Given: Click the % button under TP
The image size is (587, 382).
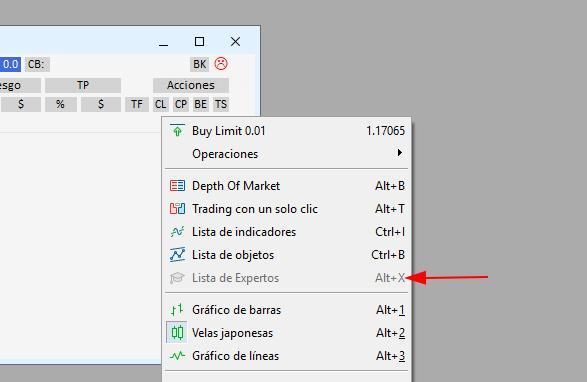Looking at the screenshot, I should (61, 104).
